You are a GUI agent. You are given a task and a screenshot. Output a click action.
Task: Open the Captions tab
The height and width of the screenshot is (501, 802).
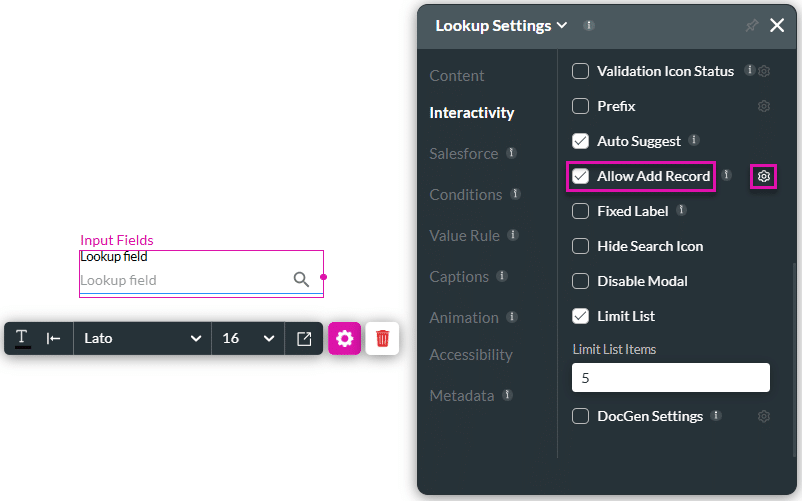459,277
